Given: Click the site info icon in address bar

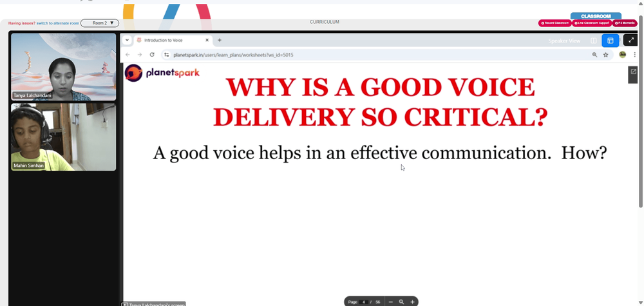Looking at the screenshot, I should click(166, 55).
